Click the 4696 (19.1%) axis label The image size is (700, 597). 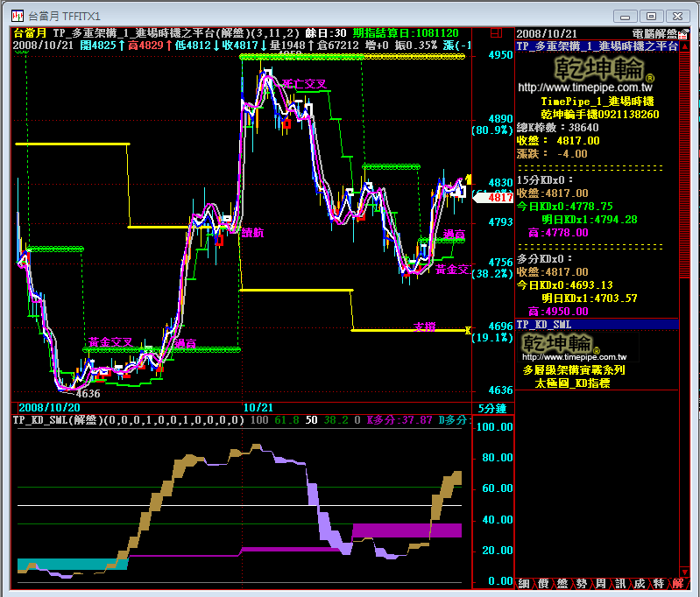point(493,332)
